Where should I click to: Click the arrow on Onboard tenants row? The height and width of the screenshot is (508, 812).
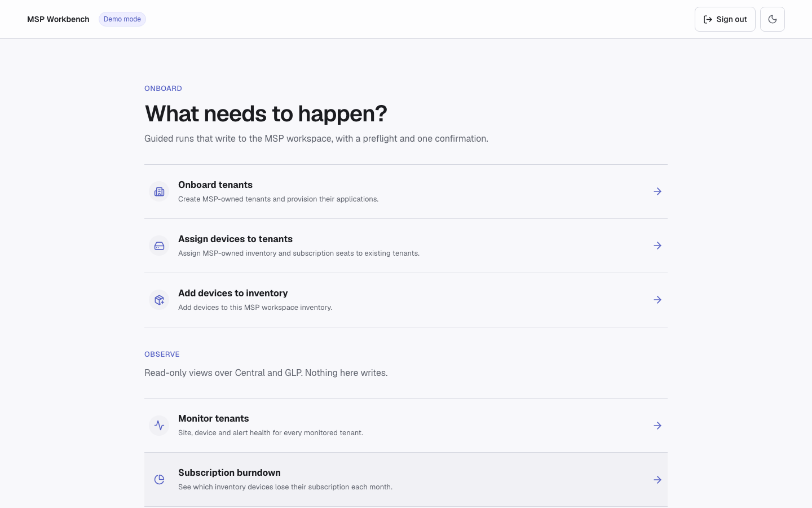tap(657, 191)
